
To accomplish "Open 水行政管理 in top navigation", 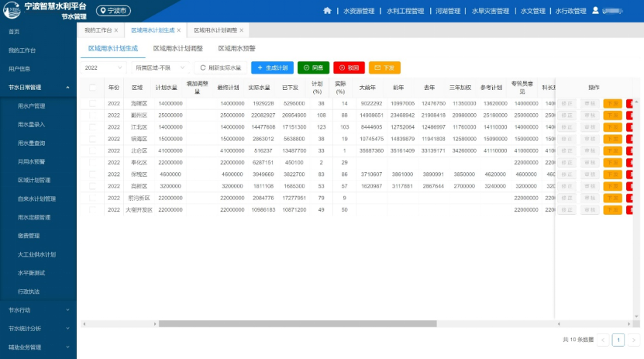I will click(570, 11).
